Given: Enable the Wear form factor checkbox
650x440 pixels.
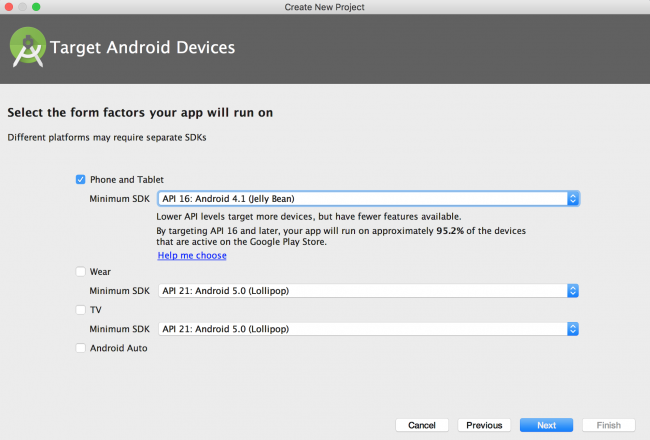Looking at the screenshot, I should click(80, 272).
